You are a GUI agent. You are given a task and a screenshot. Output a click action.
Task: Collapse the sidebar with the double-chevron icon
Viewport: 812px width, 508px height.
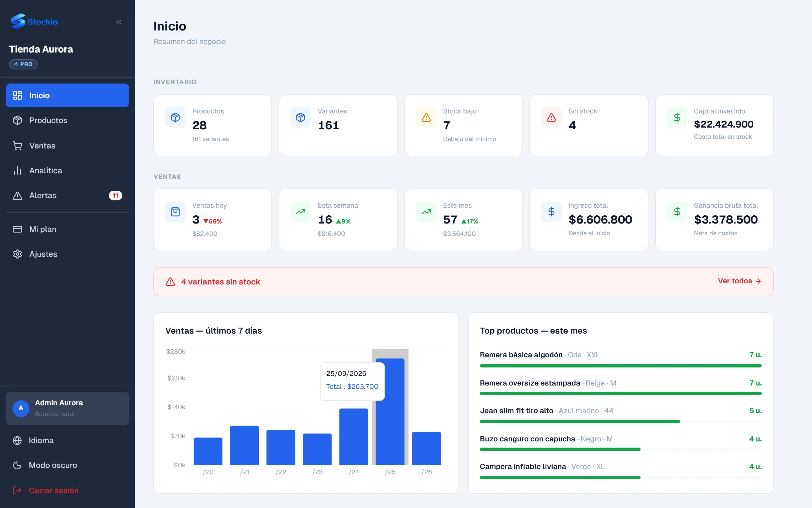119,22
